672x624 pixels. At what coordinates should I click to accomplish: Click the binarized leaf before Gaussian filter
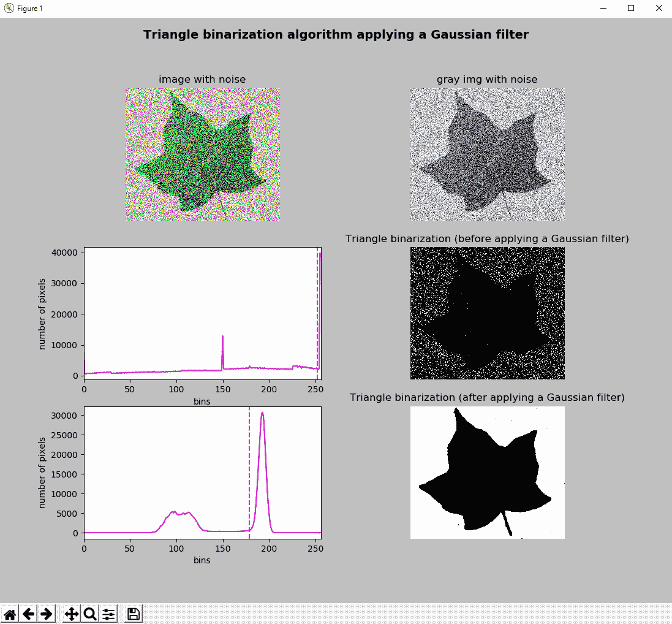[487, 313]
